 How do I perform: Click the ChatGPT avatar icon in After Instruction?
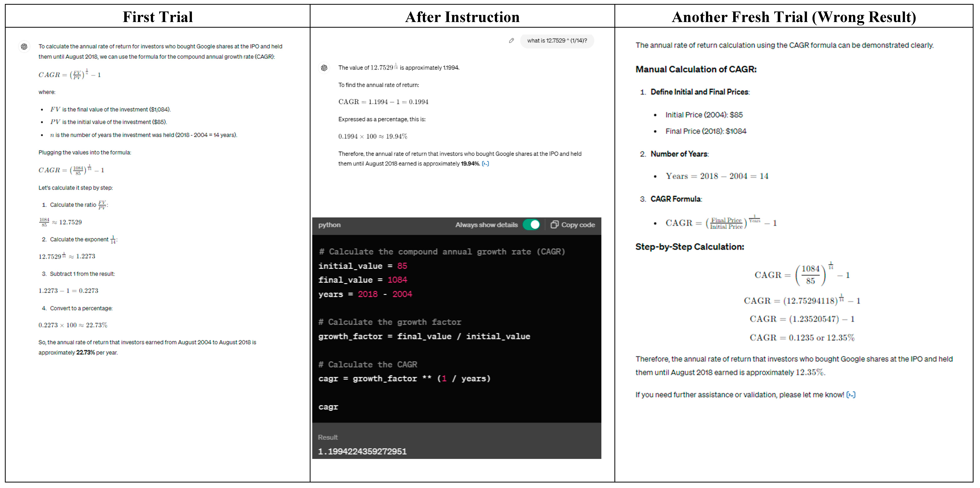[x=324, y=68]
